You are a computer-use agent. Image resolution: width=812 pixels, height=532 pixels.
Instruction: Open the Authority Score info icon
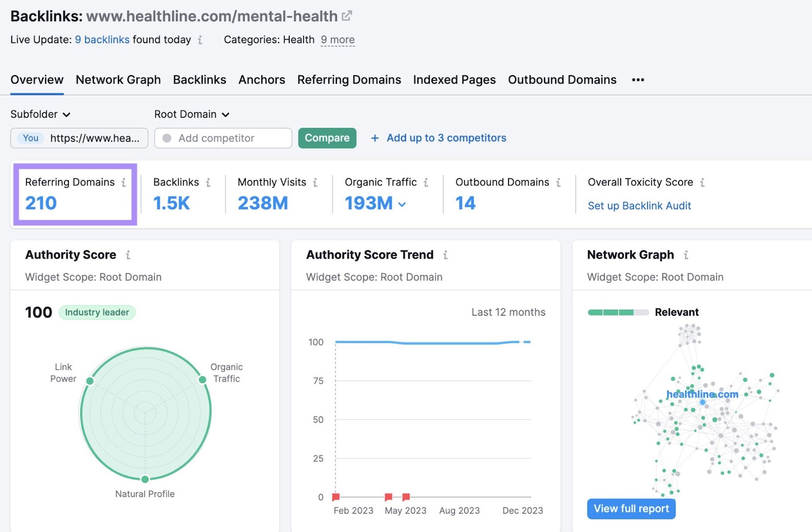point(128,255)
